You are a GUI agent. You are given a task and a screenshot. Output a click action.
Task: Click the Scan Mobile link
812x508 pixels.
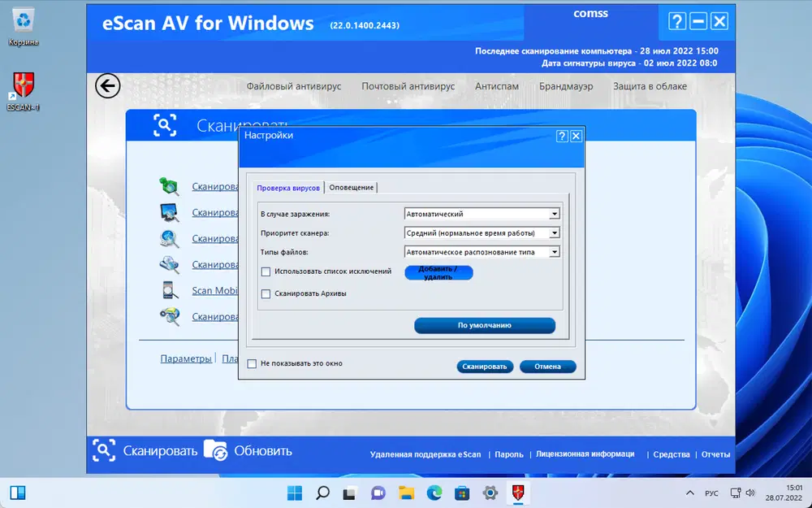pyautogui.click(x=215, y=290)
